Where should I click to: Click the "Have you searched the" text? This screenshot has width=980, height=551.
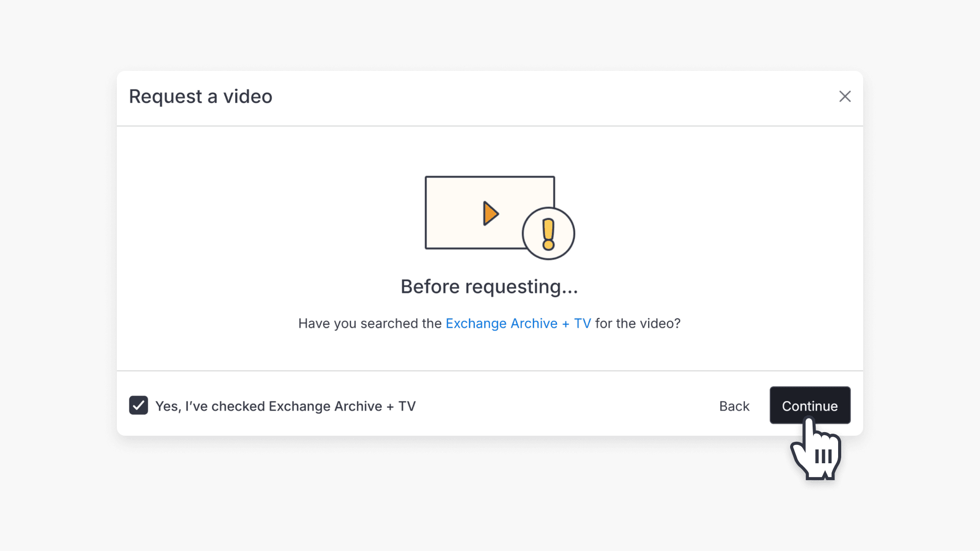click(370, 323)
